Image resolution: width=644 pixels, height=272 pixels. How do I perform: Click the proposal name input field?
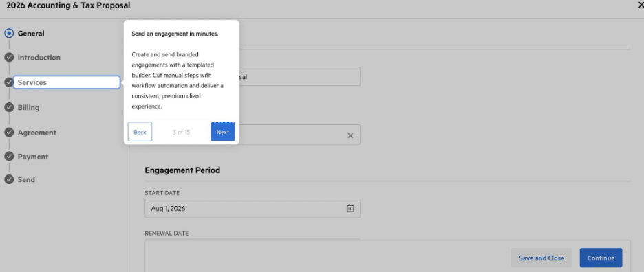tap(299, 76)
